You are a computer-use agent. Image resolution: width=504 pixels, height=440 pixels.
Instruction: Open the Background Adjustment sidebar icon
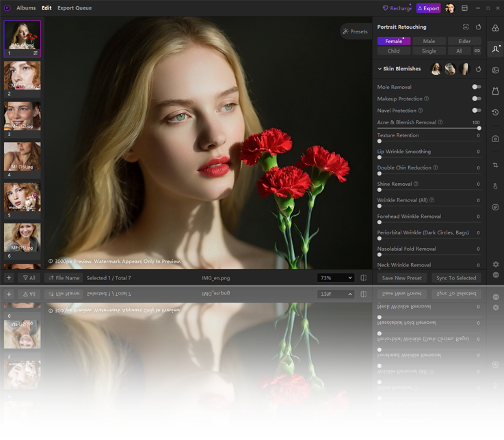pyautogui.click(x=495, y=70)
